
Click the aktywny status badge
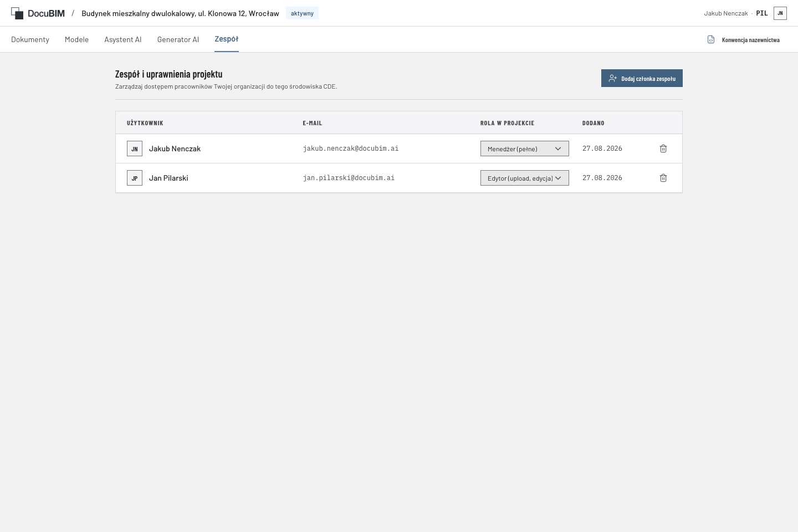302,13
